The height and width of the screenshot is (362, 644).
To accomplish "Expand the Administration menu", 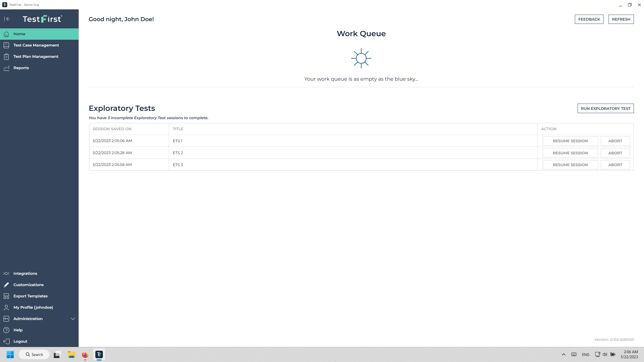I will pyautogui.click(x=28, y=319).
